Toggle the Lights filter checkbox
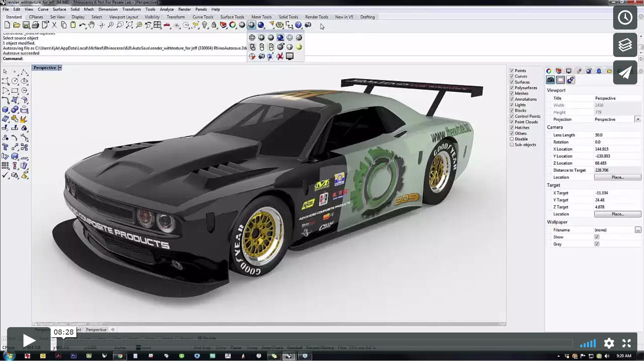This screenshot has width=644, height=361. point(512,105)
